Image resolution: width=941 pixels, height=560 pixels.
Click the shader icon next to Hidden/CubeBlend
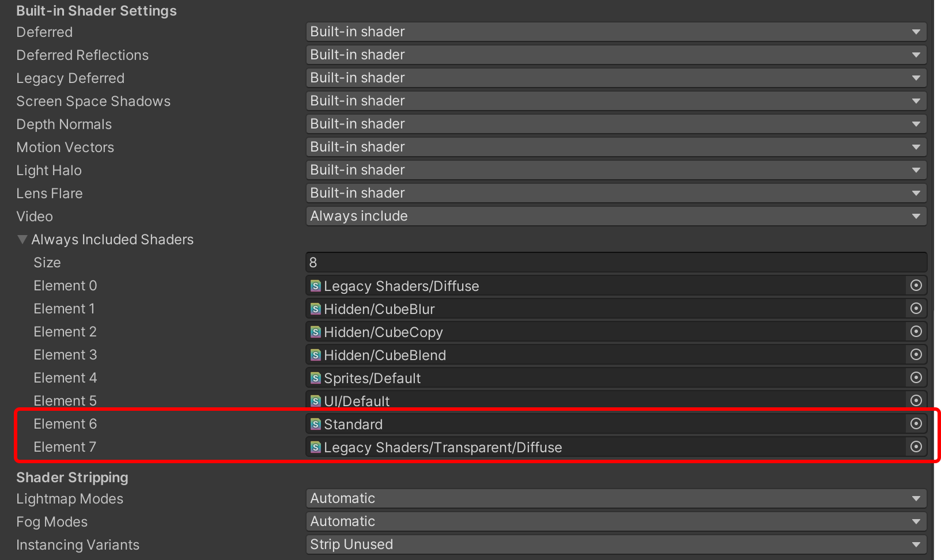[x=315, y=355]
